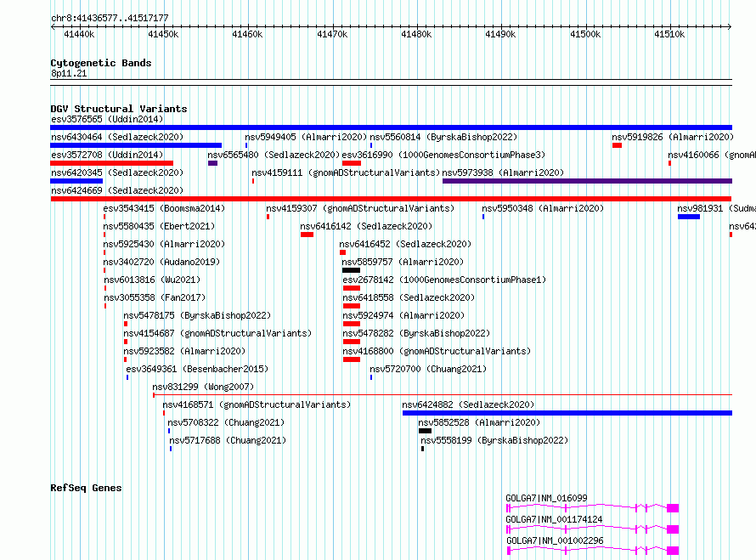This screenshot has width=756, height=560.
Task: Click nsv3402720 (Audano2019) label
Action: point(161,262)
